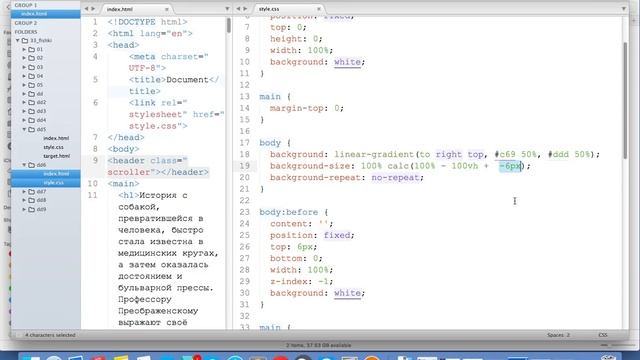
Task: Click the <h1> tag on line 11 of index.html
Action: [129, 195]
